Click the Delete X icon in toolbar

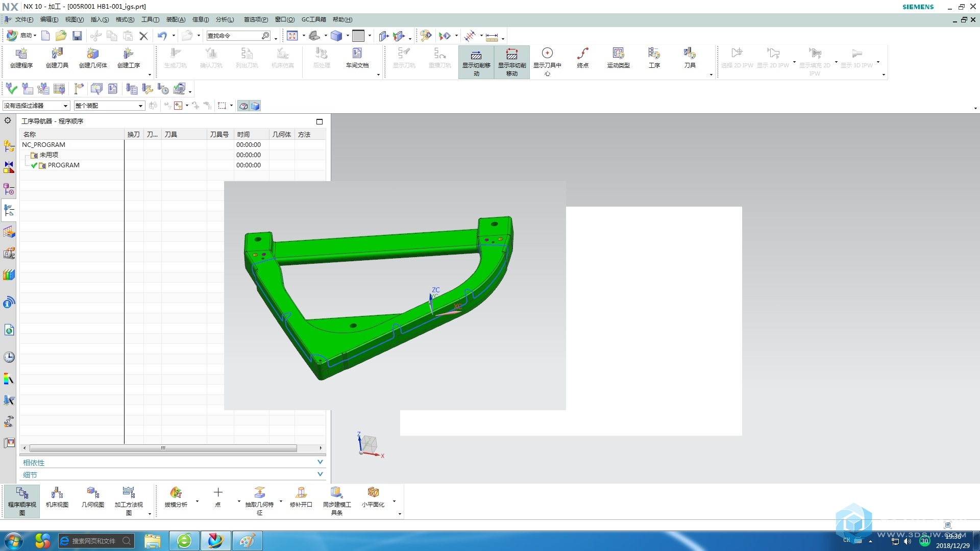point(143,36)
